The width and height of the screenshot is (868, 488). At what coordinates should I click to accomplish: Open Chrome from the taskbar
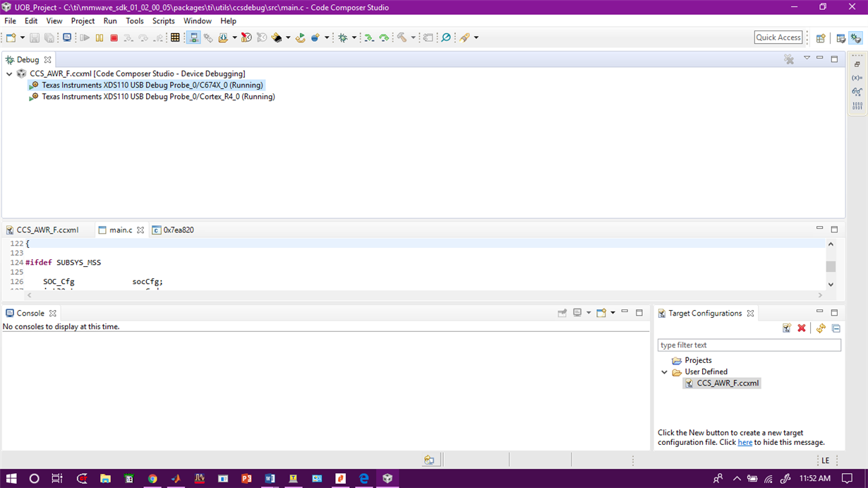[152, 478]
